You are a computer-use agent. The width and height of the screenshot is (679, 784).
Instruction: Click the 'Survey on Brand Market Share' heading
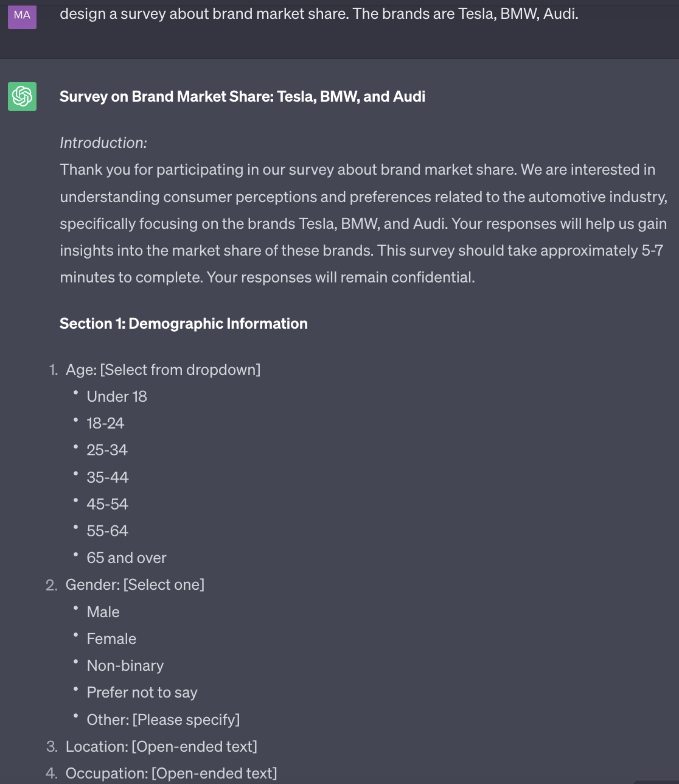242,96
